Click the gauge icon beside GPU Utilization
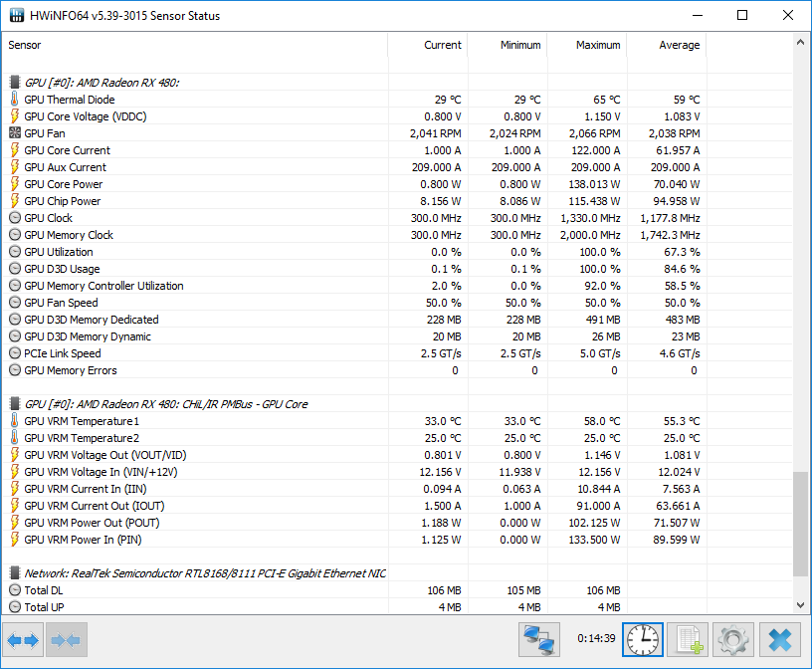Screen dimensions: 812x669 coord(15,252)
